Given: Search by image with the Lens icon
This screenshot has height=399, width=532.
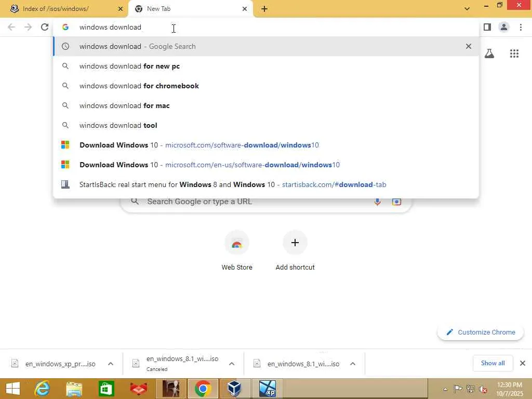Looking at the screenshot, I should click(x=396, y=202).
